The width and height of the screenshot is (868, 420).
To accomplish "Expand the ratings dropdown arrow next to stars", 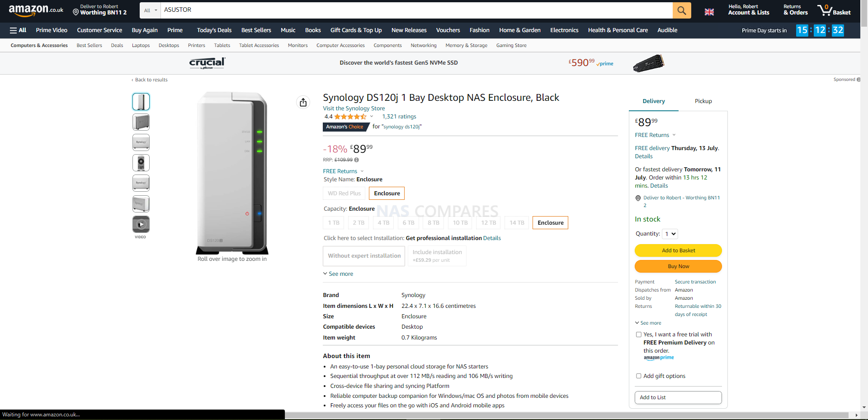I will 372,117.
